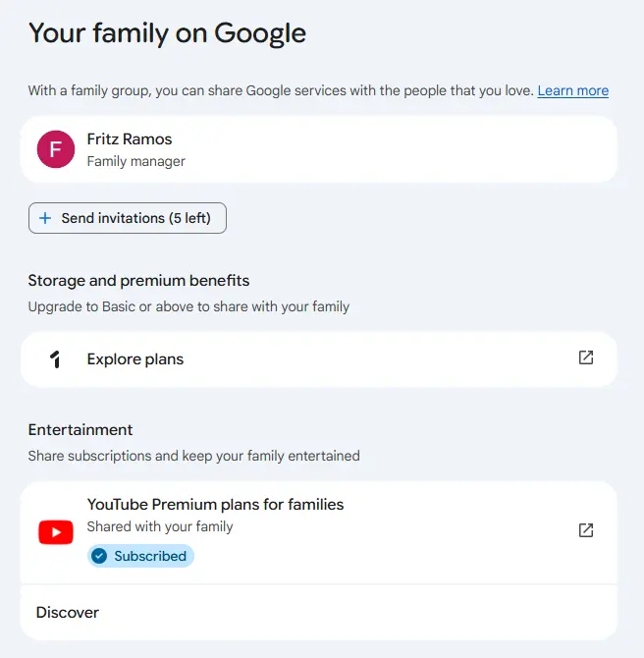Click Storage and premium benefits heading
The height and width of the screenshot is (658, 644).
138,280
